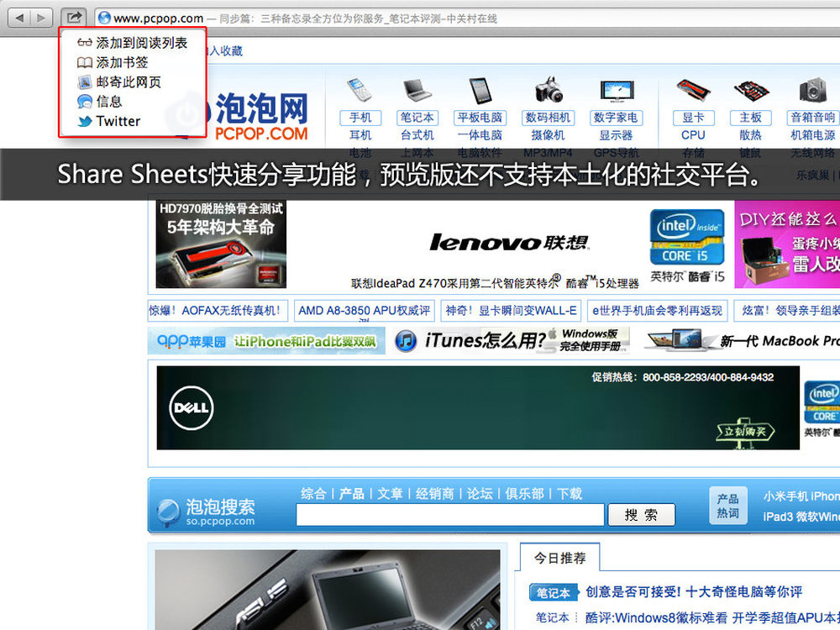Open the 数字家电 category button

[616, 118]
